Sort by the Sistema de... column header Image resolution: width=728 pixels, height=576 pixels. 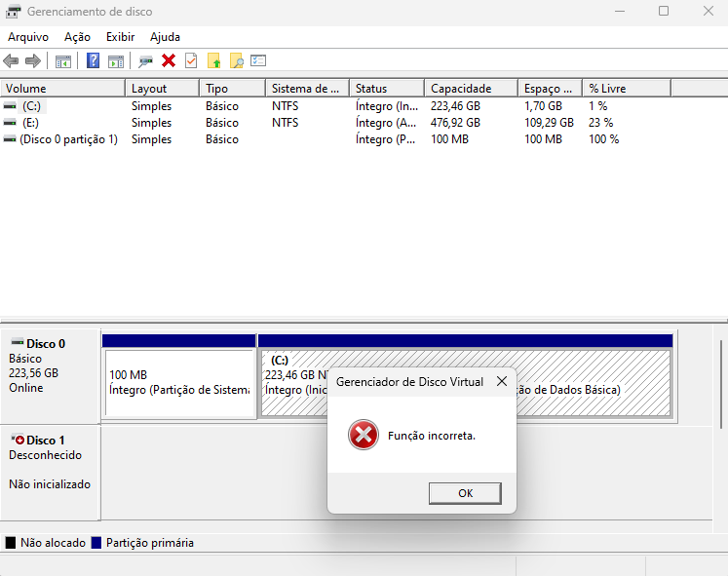click(307, 88)
